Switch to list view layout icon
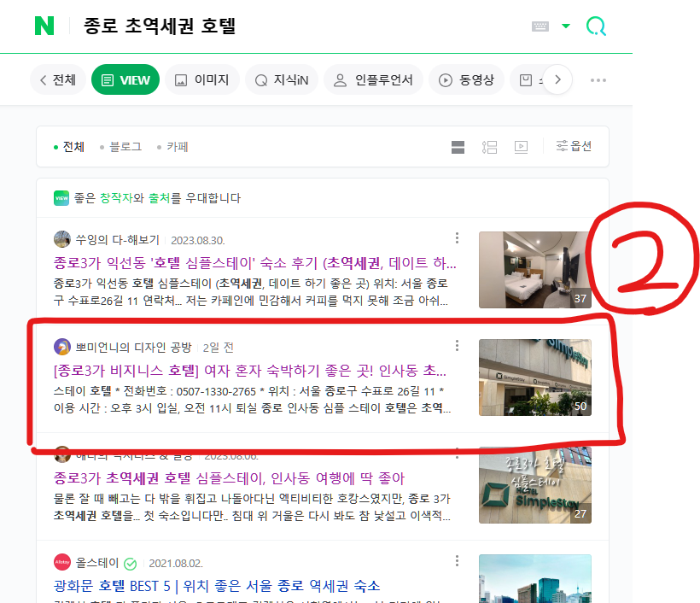Screen dimensions: 700x603 [489, 147]
